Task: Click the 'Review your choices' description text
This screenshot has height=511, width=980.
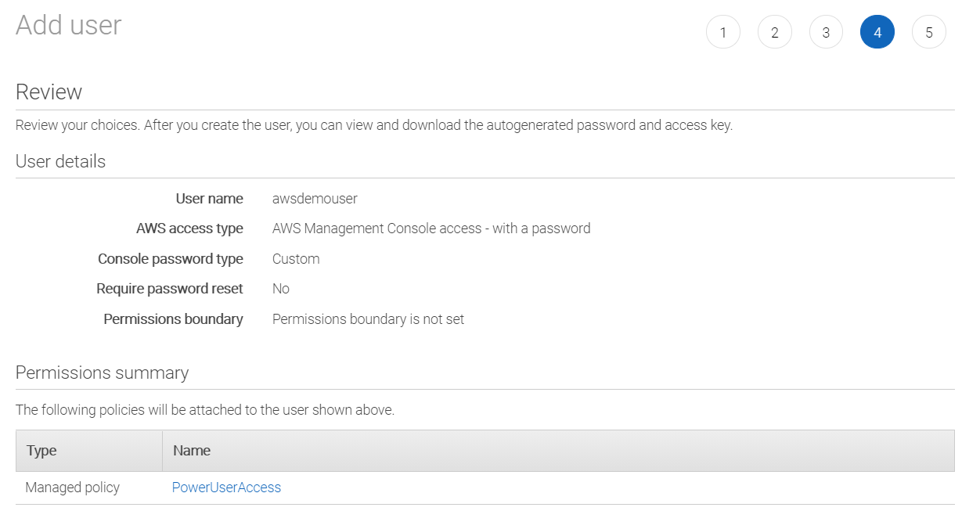Action: tap(374, 125)
